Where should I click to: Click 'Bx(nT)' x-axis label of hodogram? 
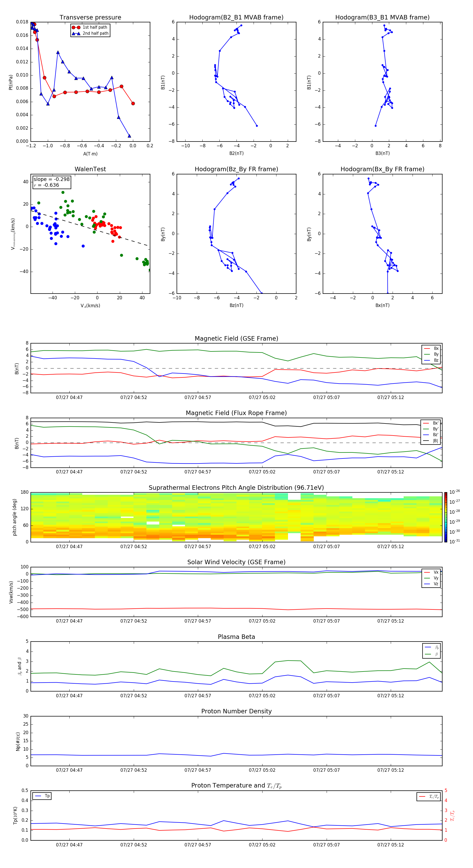[382, 305]
